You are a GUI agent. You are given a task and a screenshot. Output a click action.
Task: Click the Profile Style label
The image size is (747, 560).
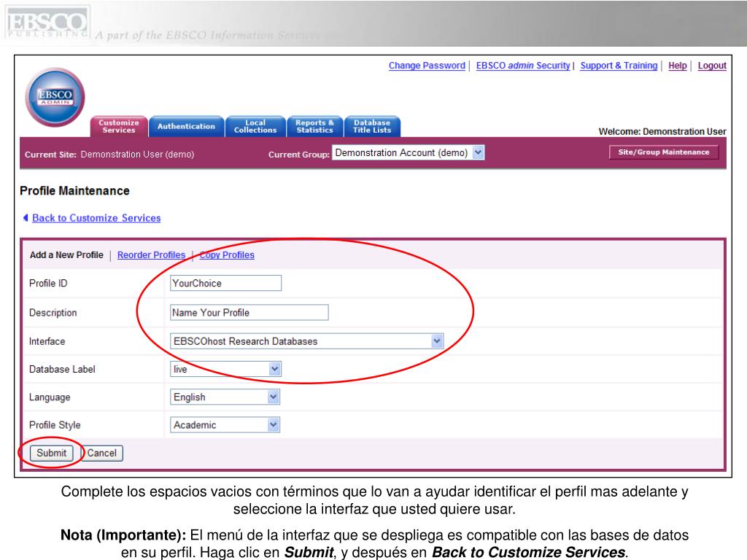coord(55,425)
